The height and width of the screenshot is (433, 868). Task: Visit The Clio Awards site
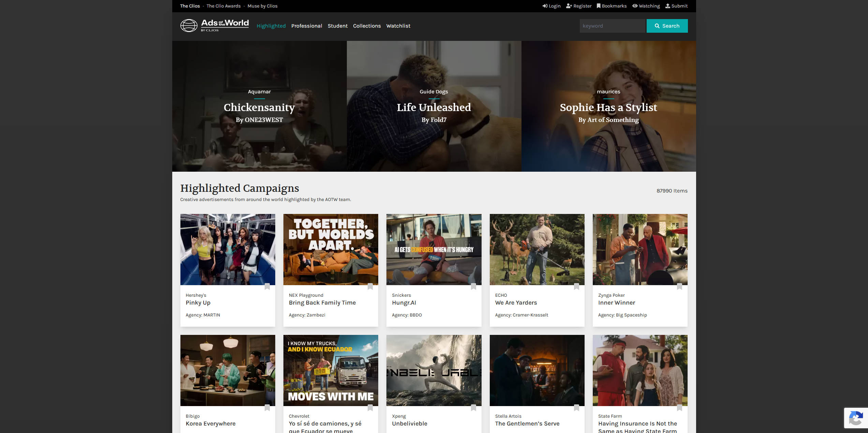(x=223, y=6)
